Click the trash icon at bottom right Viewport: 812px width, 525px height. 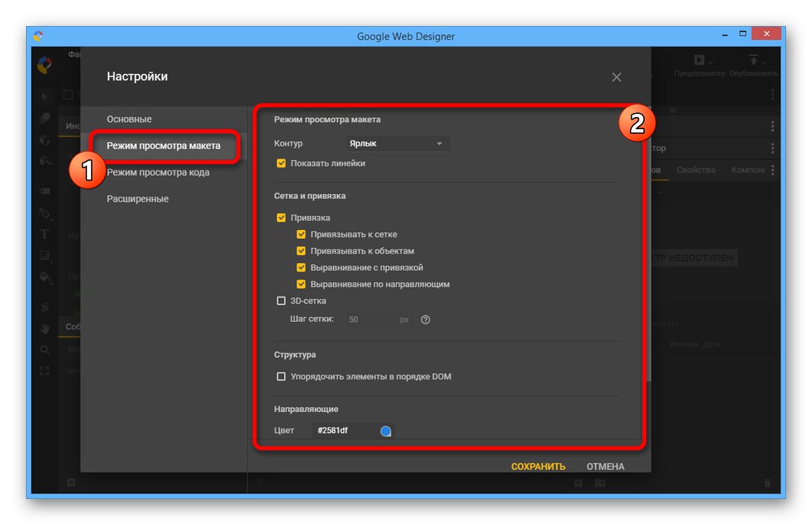pos(767,483)
